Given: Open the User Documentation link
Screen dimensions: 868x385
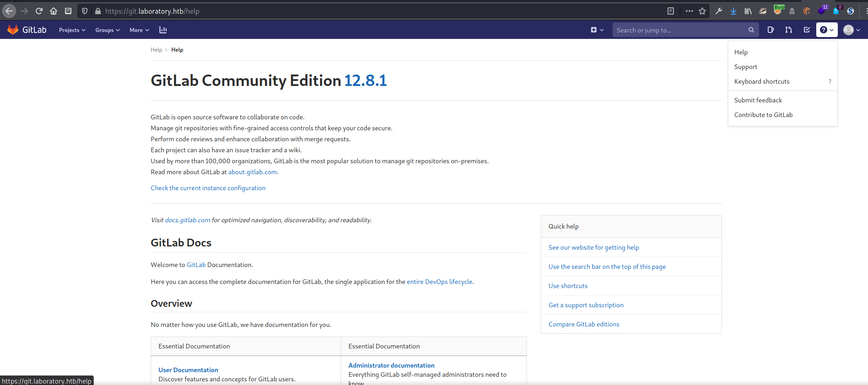Looking at the screenshot, I should [x=188, y=370].
